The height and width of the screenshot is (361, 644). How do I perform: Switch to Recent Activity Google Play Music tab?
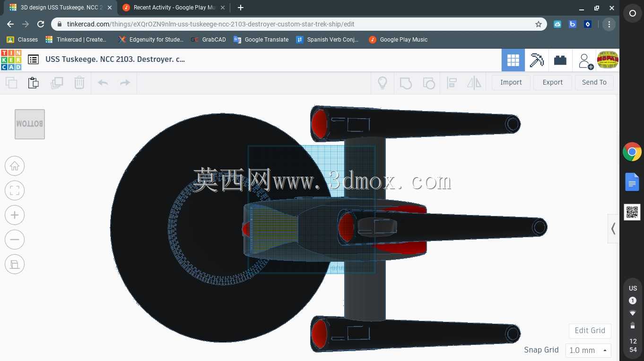(174, 8)
